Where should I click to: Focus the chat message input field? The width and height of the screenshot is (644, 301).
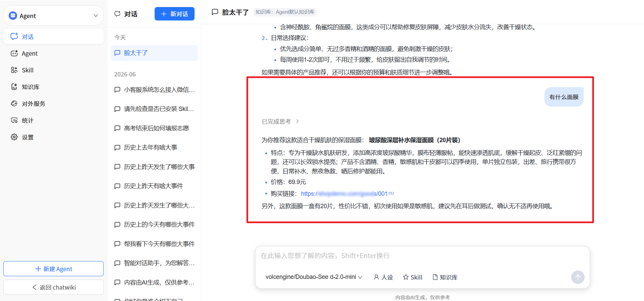pyautogui.click(x=423, y=256)
